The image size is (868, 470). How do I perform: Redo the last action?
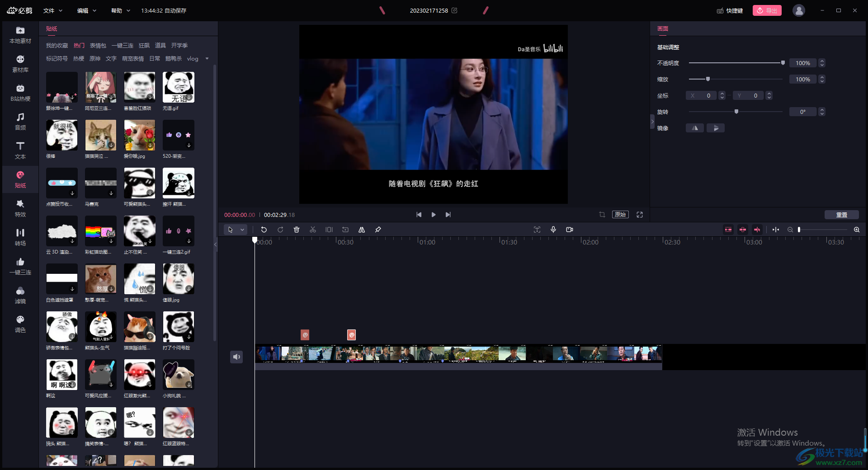[x=280, y=230]
